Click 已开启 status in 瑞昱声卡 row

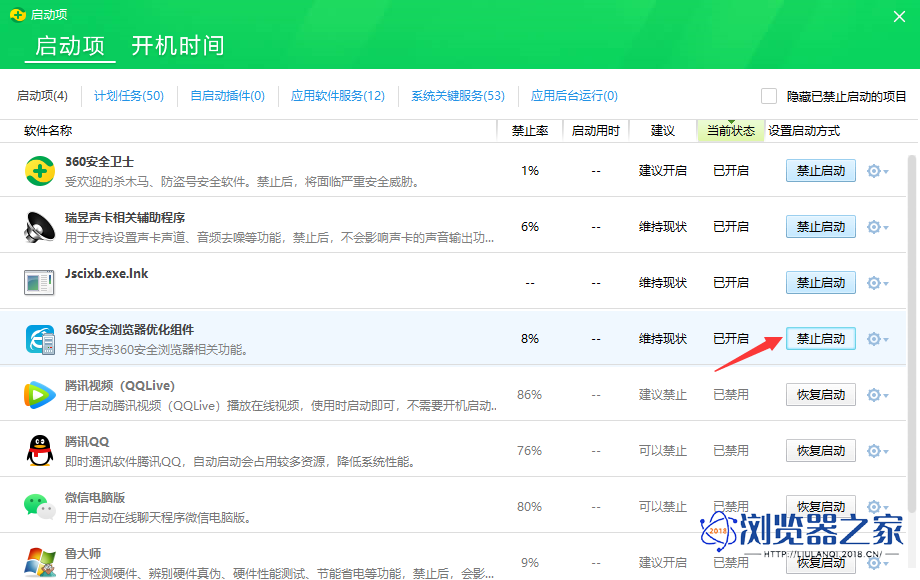tap(730, 227)
